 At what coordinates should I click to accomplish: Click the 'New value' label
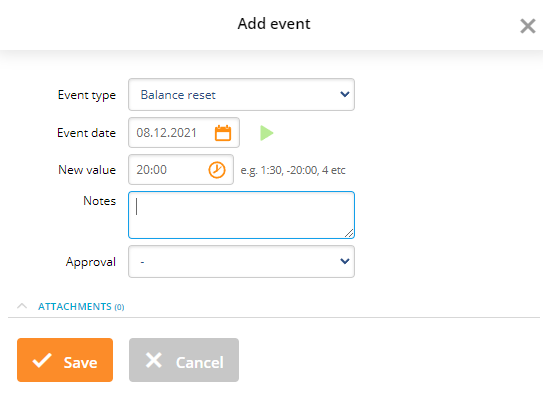coord(87,170)
